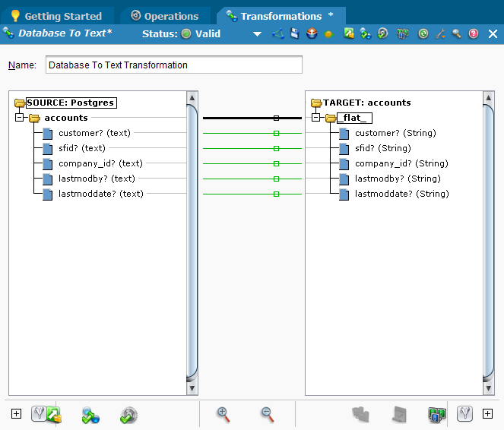
Task: Click the red help question mark icon
Action: click(474, 34)
